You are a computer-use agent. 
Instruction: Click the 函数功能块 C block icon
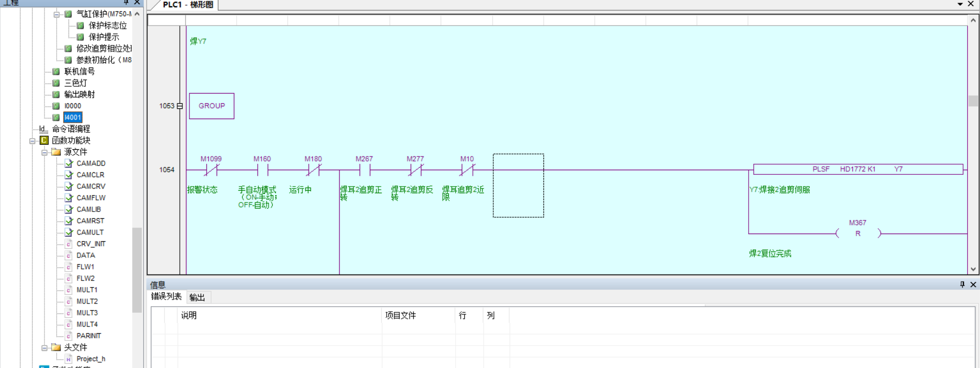pos(44,141)
